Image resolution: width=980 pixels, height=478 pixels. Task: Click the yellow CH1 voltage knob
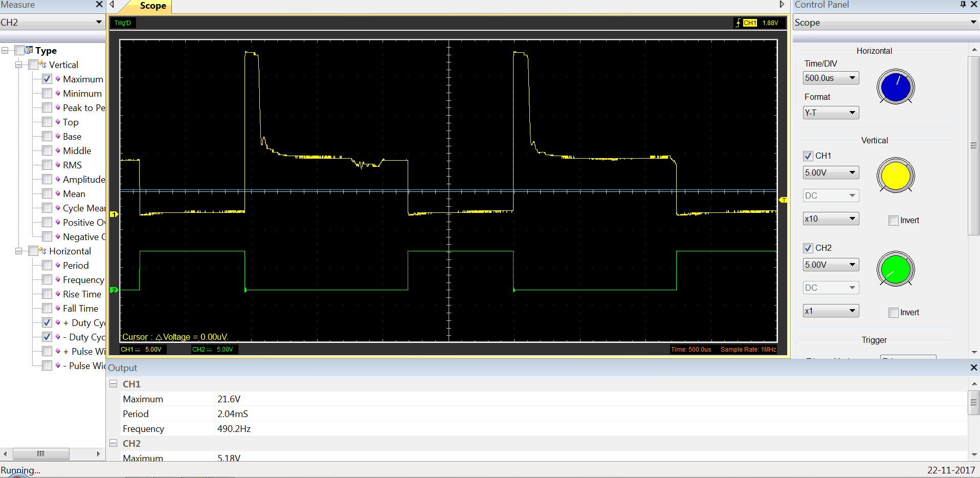pos(896,176)
